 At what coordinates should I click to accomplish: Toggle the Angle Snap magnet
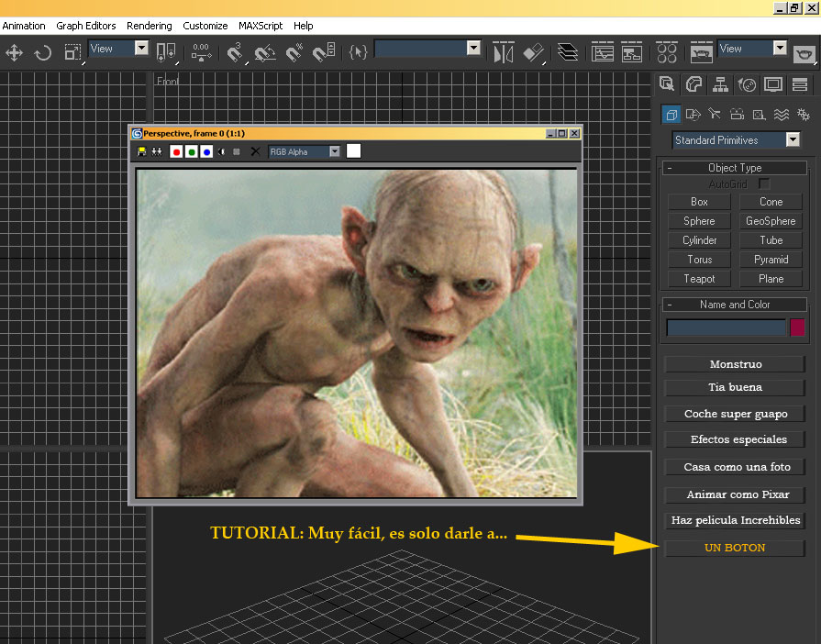(x=265, y=52)
